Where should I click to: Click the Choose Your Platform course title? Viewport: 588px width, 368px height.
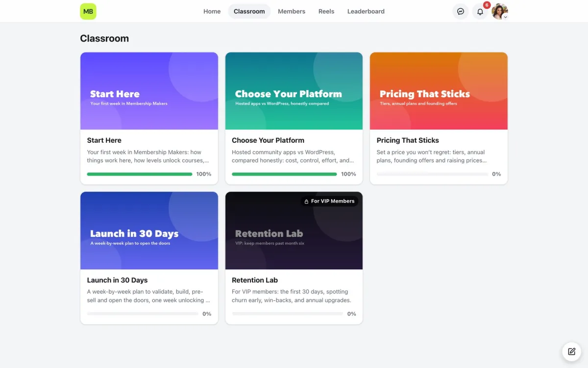[x=268, y=140]
